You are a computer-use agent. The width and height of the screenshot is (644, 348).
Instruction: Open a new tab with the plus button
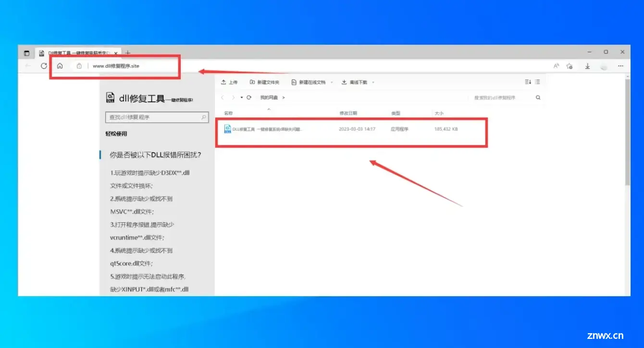[x=127, y=53]
